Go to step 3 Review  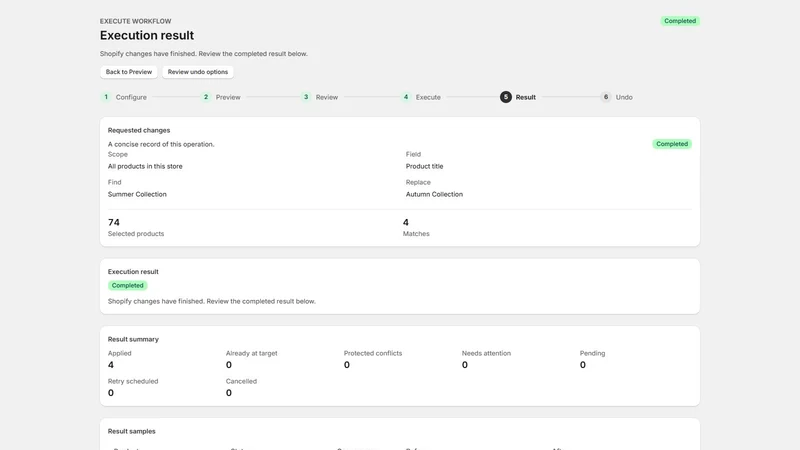point(319,97)
